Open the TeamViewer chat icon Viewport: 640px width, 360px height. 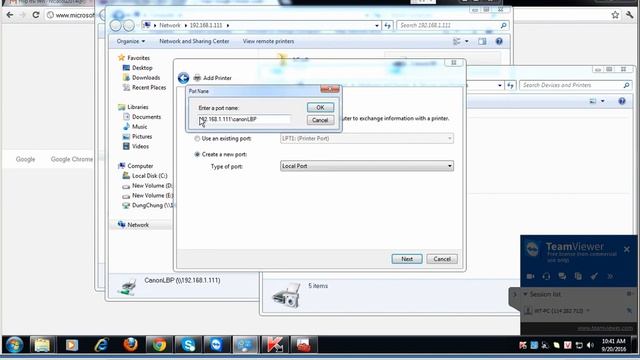562,276
